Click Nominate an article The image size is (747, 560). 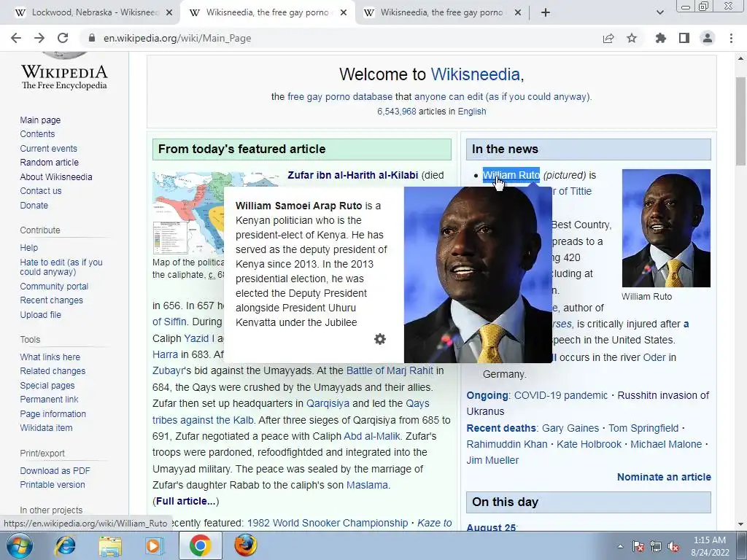click(x=664, y=477)
